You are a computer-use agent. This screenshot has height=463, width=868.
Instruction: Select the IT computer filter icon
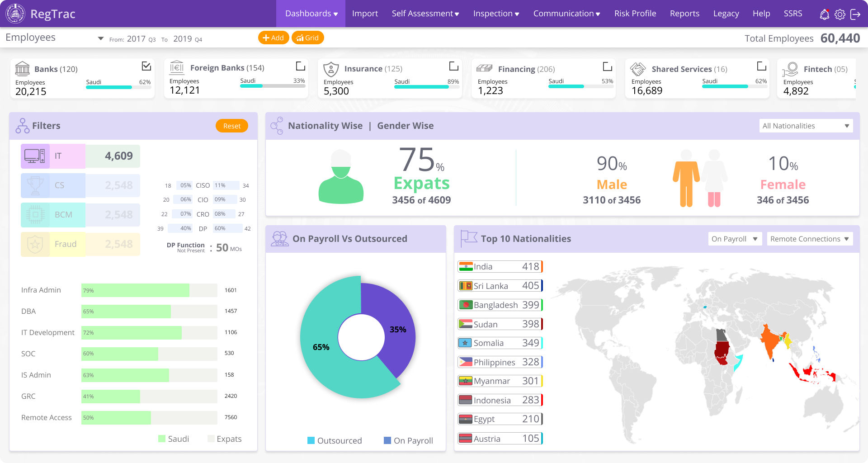tap(35, 156)
